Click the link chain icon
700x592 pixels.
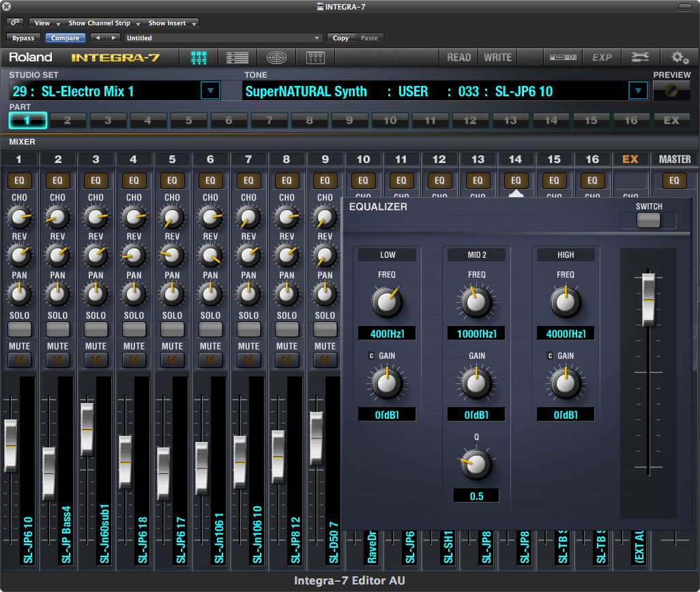pyautogui.click(x=16, y=23)
